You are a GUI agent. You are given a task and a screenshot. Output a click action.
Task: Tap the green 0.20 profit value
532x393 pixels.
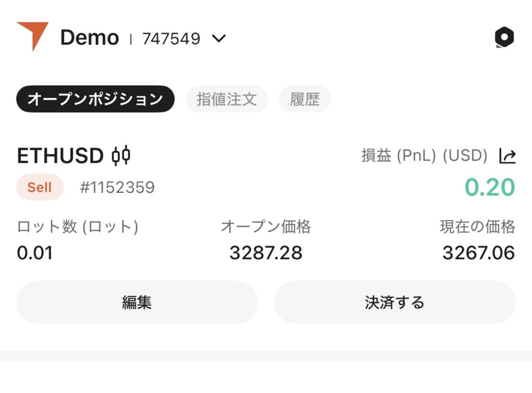(x=489, y=187)
